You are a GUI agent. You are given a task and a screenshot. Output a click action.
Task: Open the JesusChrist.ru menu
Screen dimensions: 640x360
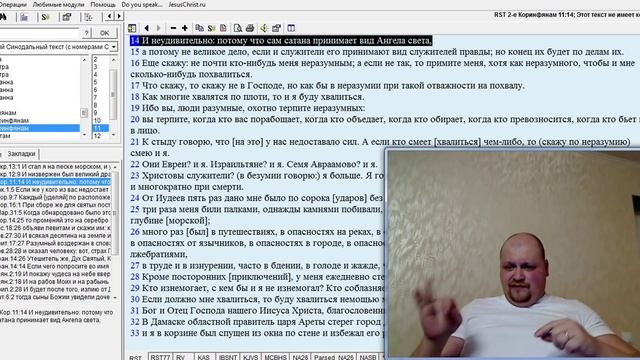pyautogui.click(x=187, y=5)
